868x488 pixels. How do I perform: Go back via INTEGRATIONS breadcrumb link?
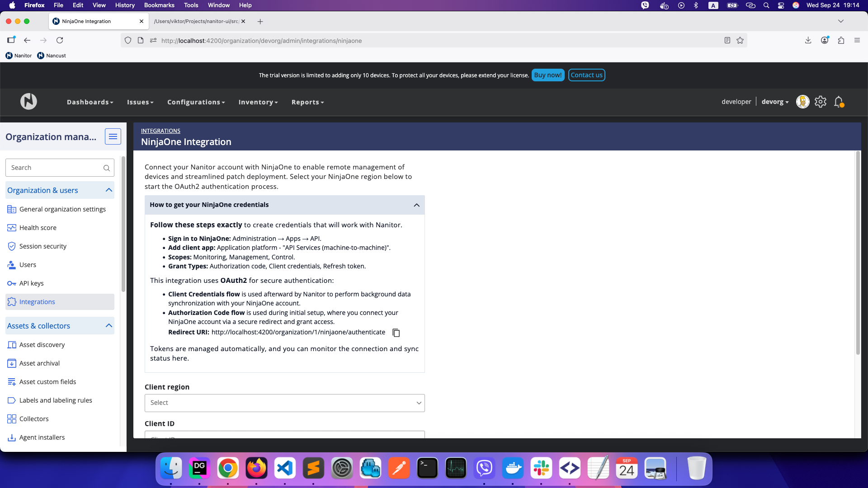click(x=160, y=131)
